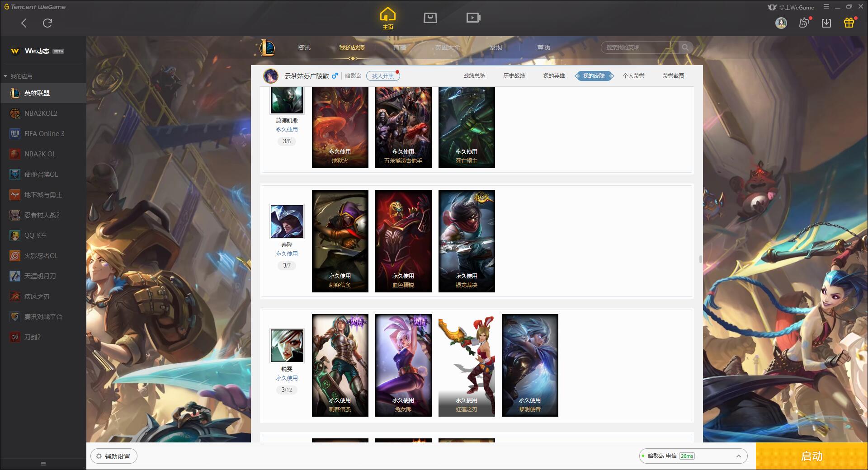Expand the 暗影岛 电信 server dropdown
Screen dimensions: 868x470
[x=693, y=456]
